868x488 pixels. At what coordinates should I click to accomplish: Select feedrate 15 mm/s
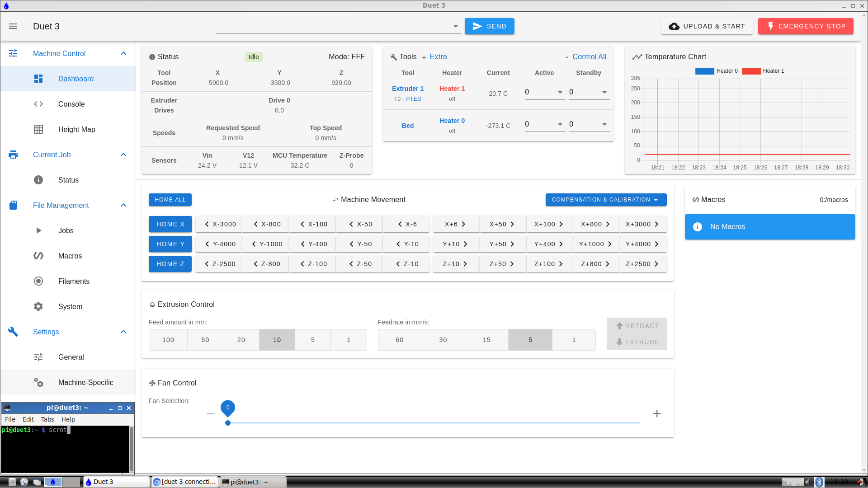(486, 340)
